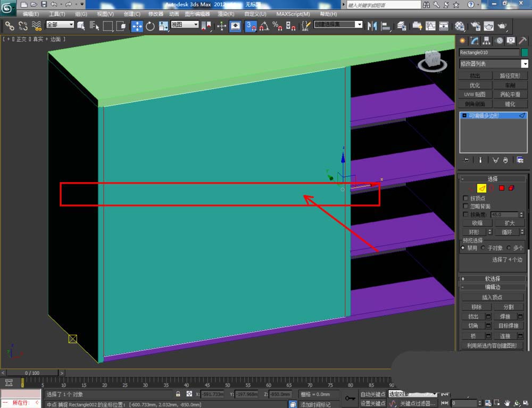Open the Layer Manager icon
Screen dimensions: 532x408
point(402,26)
